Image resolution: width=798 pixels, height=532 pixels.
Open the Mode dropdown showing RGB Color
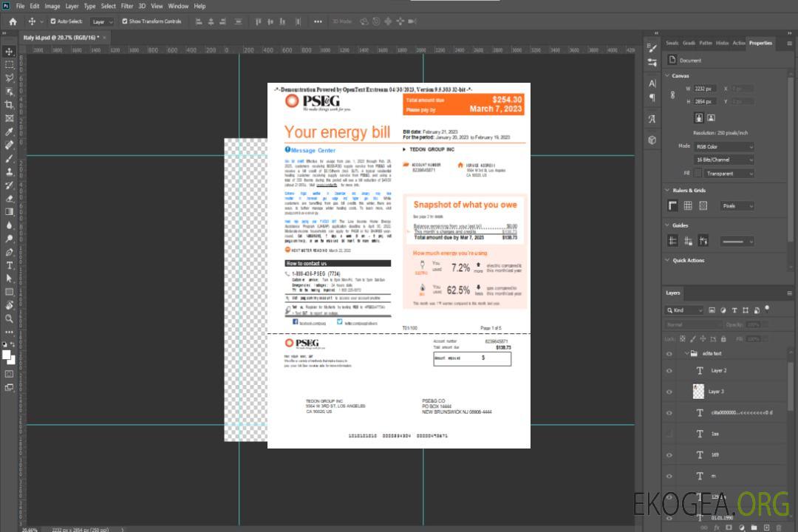(x=724, y=146)
